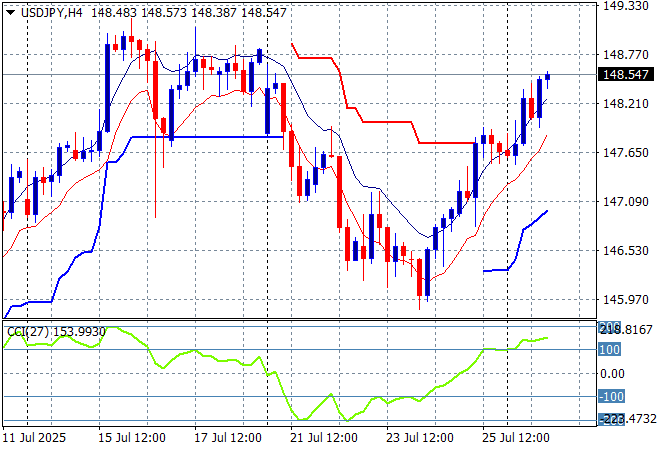Click the 145.970 price axis label
Screen dimensions: 660x450
click(627, 299)
